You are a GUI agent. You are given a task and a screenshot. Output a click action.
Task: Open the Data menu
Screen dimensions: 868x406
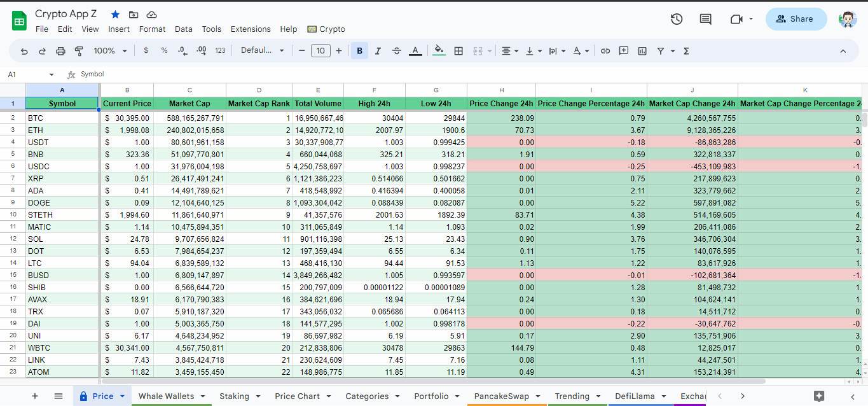[184, 29]
